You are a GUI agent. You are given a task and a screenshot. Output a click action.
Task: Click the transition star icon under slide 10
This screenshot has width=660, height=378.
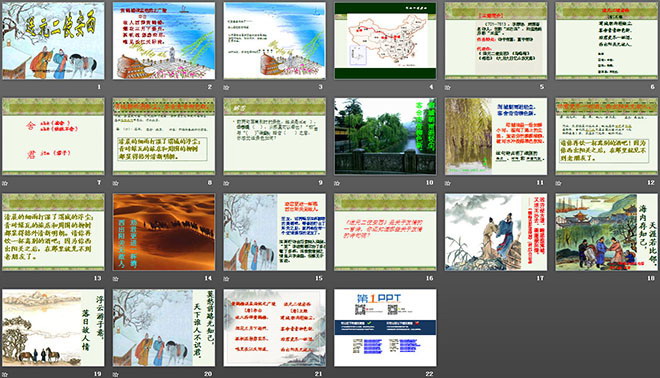click(x=338, y=183)
